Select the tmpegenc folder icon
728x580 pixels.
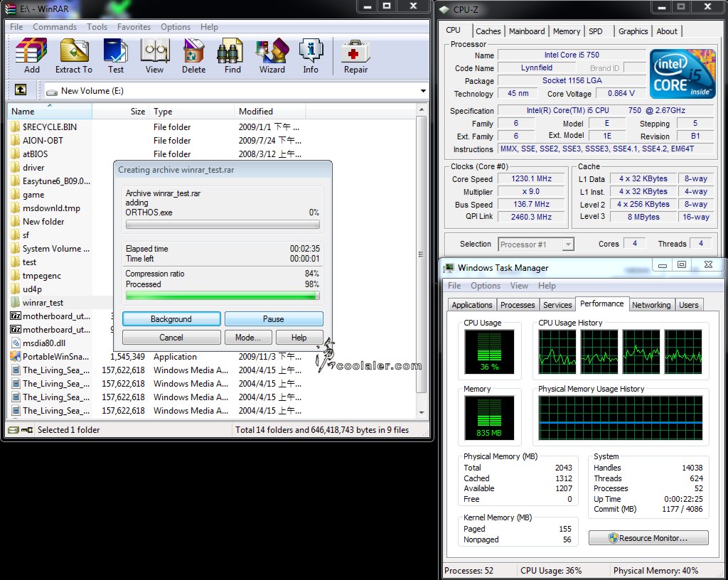point(16,276)
